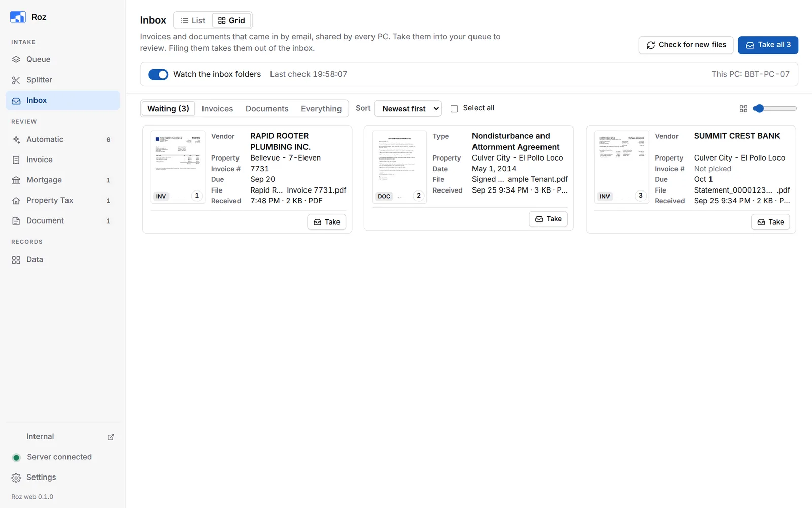Click the Data grid icon
This screenshot has height=508, width=812.
tap(16, 260)
